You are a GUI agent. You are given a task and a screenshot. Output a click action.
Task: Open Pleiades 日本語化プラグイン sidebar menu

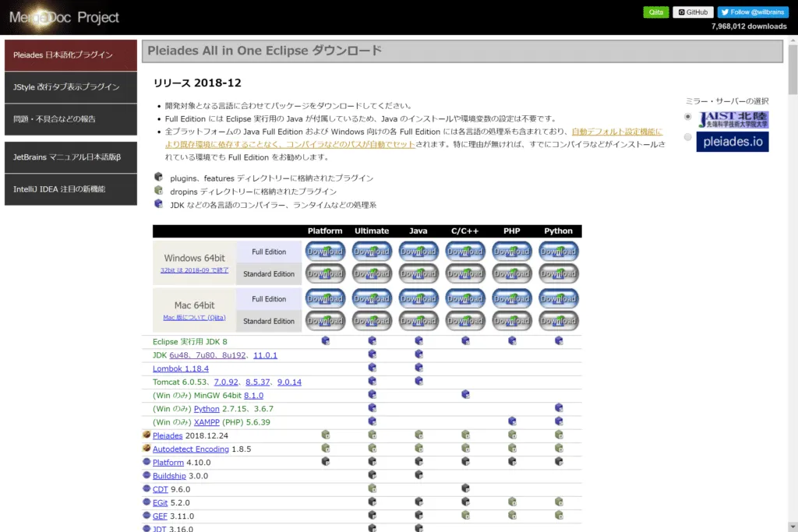[x=71, y=55]
